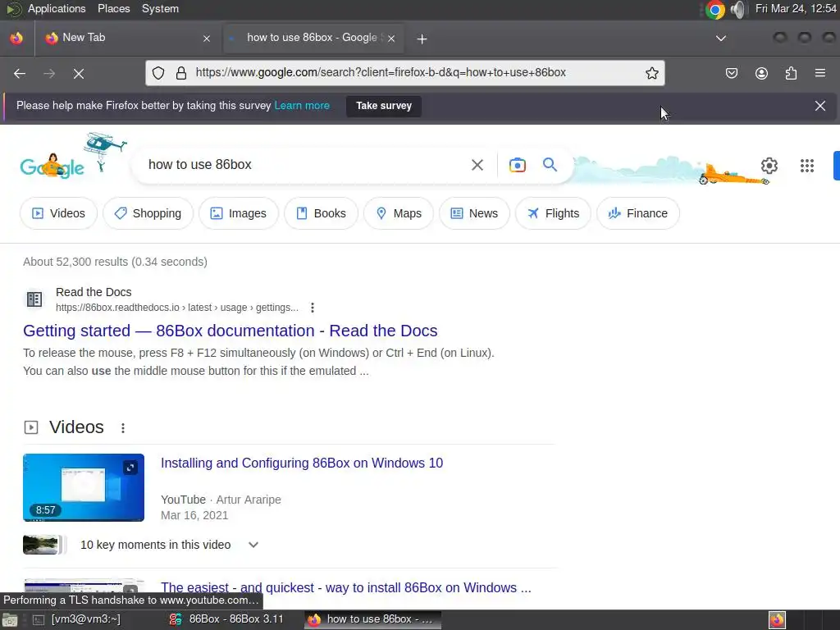Screen dimensions: 840x630
Task: Filter results by Maps
Action: [399, 213]
